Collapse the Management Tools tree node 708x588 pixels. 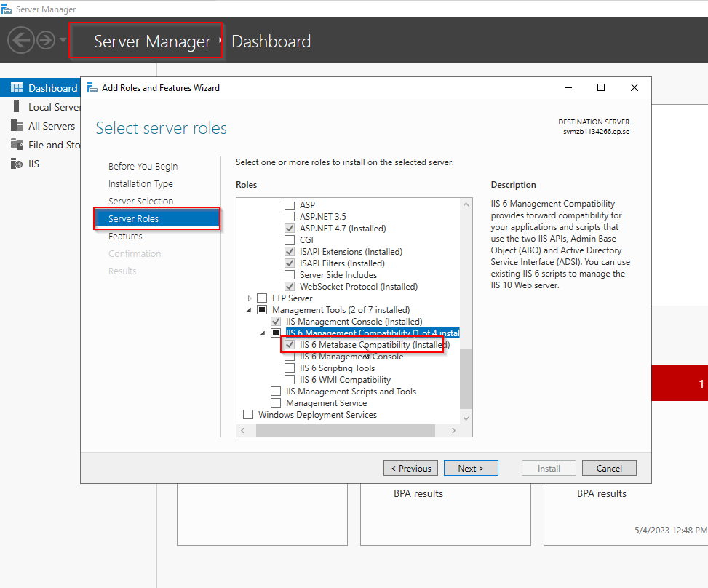click(x=249, y=310)
